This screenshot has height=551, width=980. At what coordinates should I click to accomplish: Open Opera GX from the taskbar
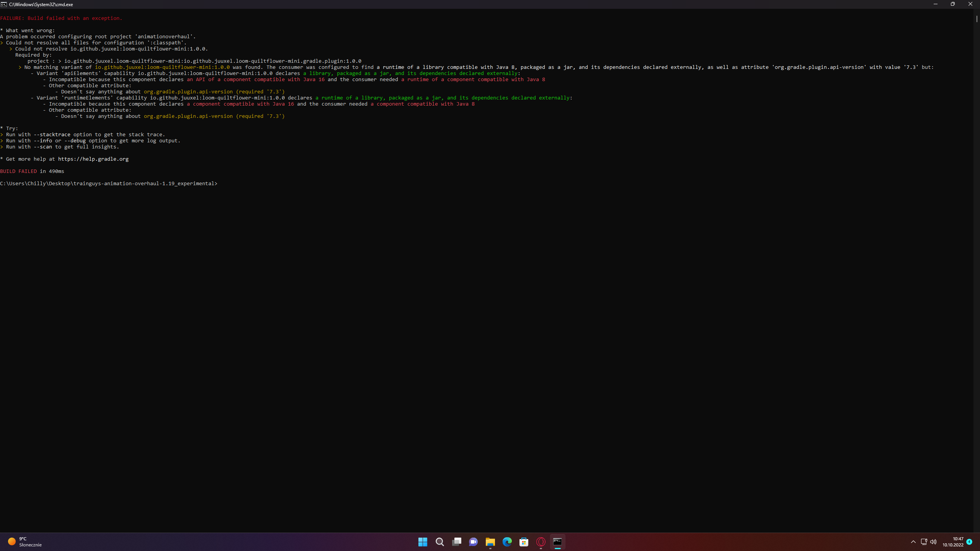tap(541, 542)
